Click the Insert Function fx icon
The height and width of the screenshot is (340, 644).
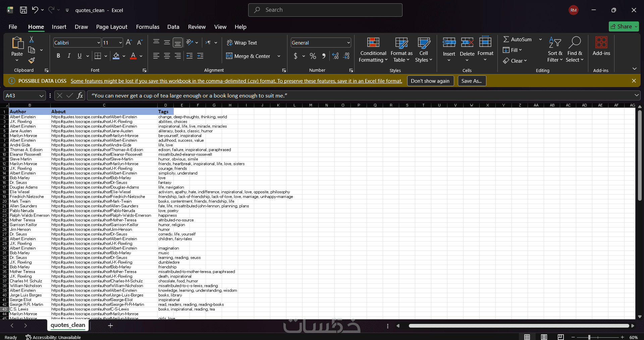pos(80,96)
